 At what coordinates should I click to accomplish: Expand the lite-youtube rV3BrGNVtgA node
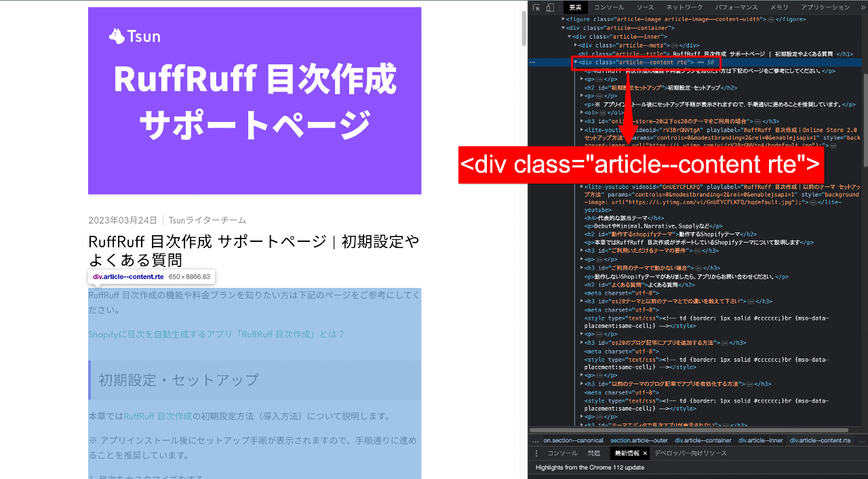point(582,129)
